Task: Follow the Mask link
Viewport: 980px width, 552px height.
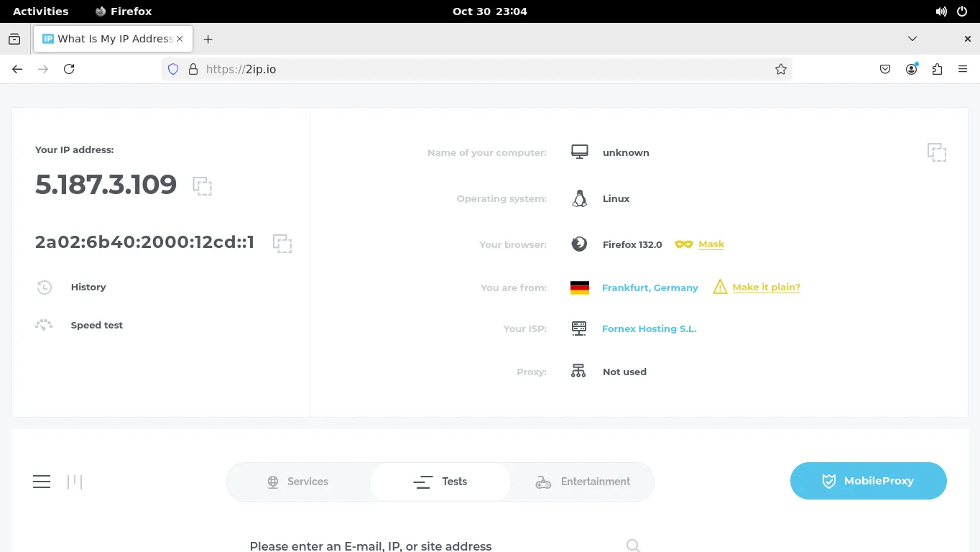Action: click(x=711, y=244)
